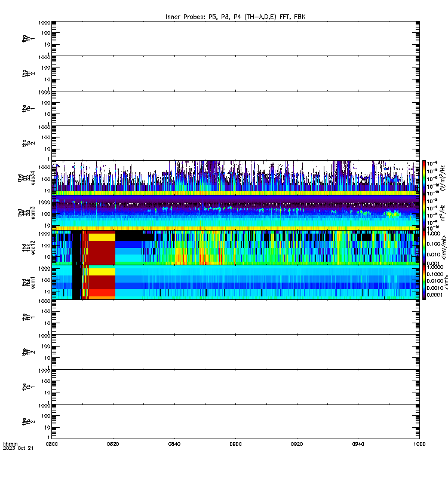Viewport: 448px width, 478px height.
Task: Click the 1000 time axis label
Action: 419,444
